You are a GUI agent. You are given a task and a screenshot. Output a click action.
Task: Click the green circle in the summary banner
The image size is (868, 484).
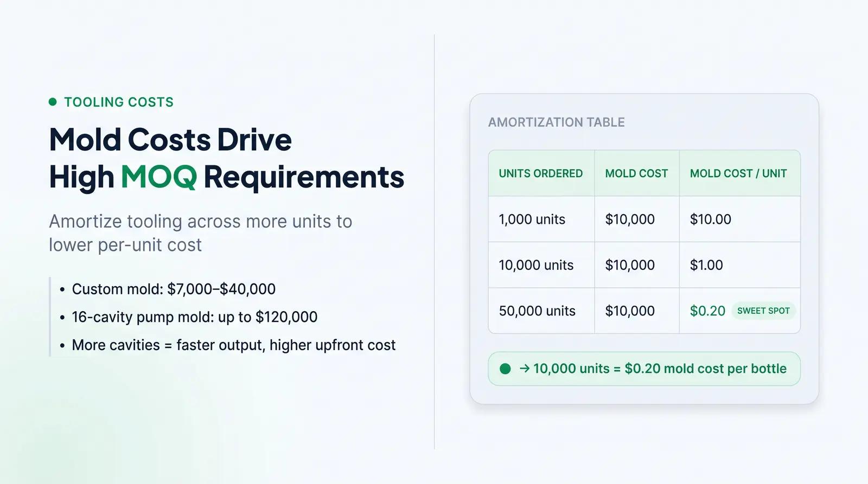click(x=505, y=369)
